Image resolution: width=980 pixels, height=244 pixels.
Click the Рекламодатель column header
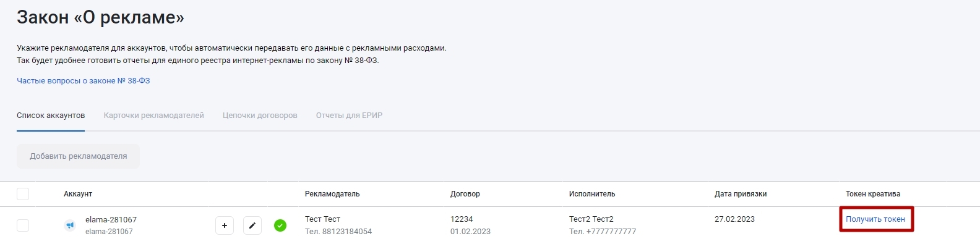point(332,194)
